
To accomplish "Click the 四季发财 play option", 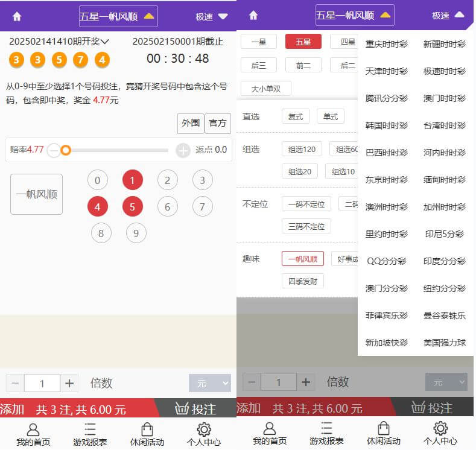I will [302, 281].
